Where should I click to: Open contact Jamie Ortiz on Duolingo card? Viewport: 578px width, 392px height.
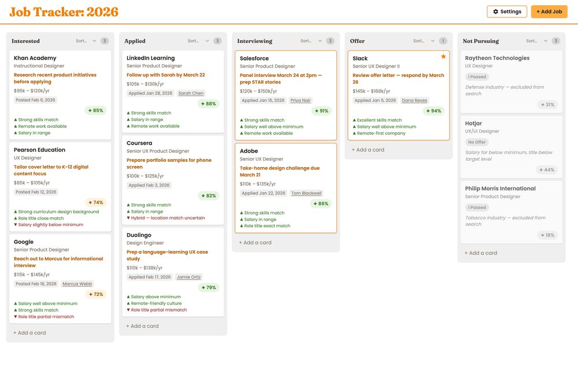189,277
